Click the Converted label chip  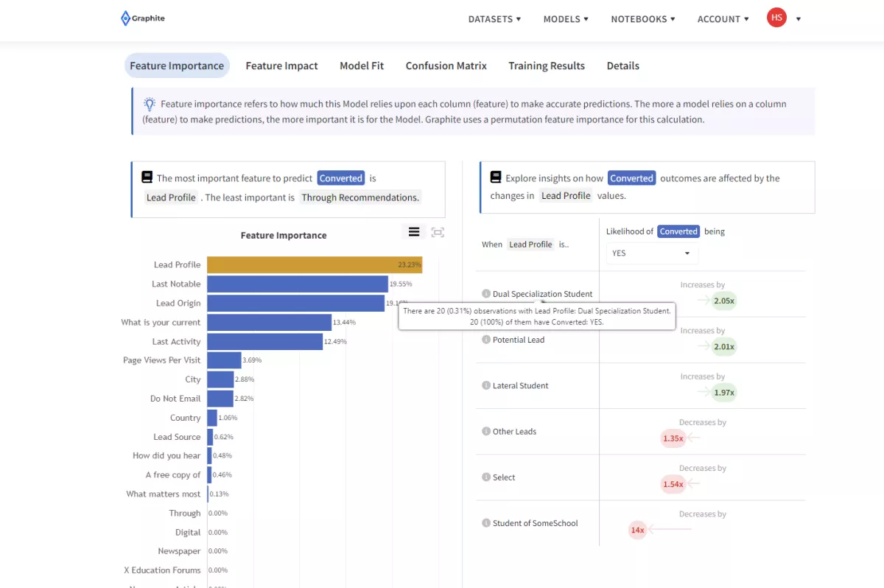[x=340, y=178]
